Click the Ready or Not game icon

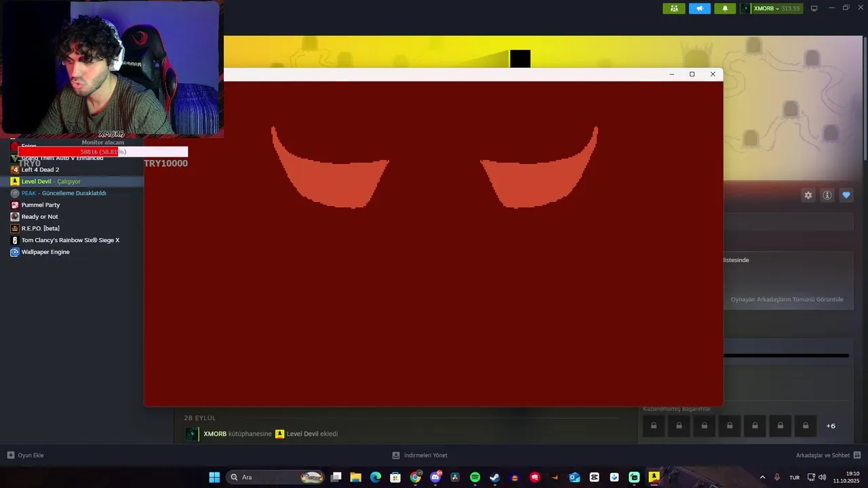[15, 217]
